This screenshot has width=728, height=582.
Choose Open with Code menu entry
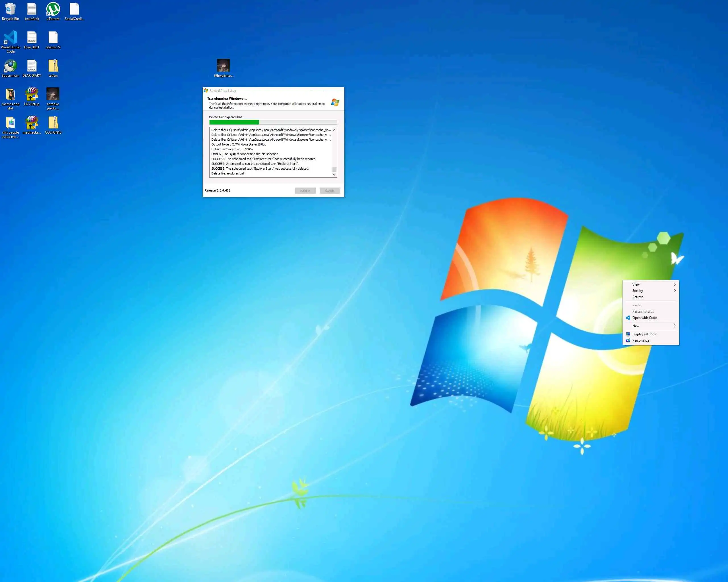click(x=644, y=317)
